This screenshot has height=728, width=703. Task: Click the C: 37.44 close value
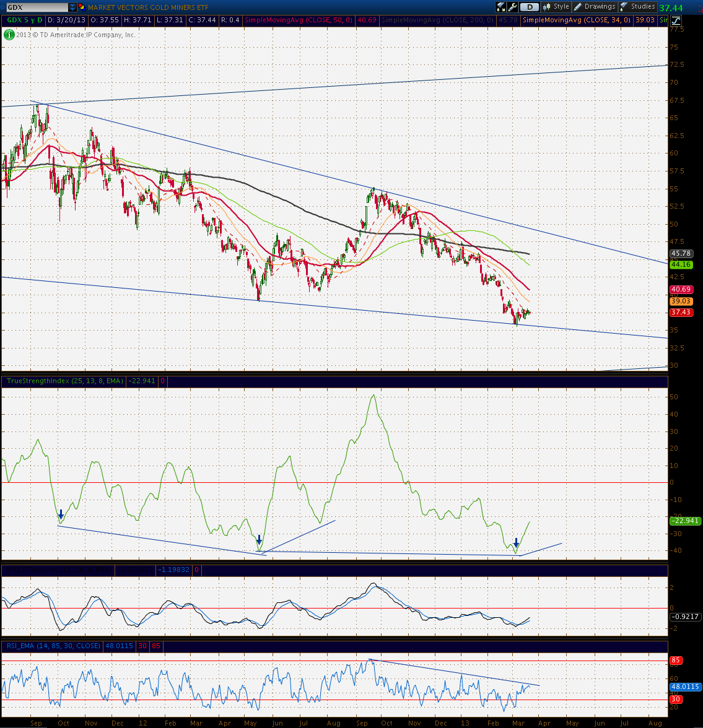202,20
